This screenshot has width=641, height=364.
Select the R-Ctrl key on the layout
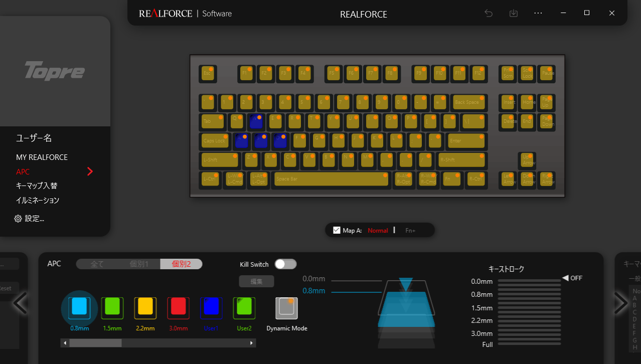pos(476,179)
